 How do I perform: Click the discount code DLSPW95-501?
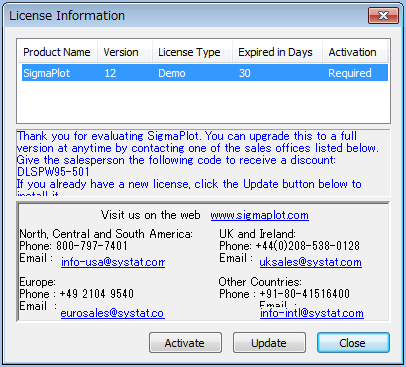coord(53,172)
